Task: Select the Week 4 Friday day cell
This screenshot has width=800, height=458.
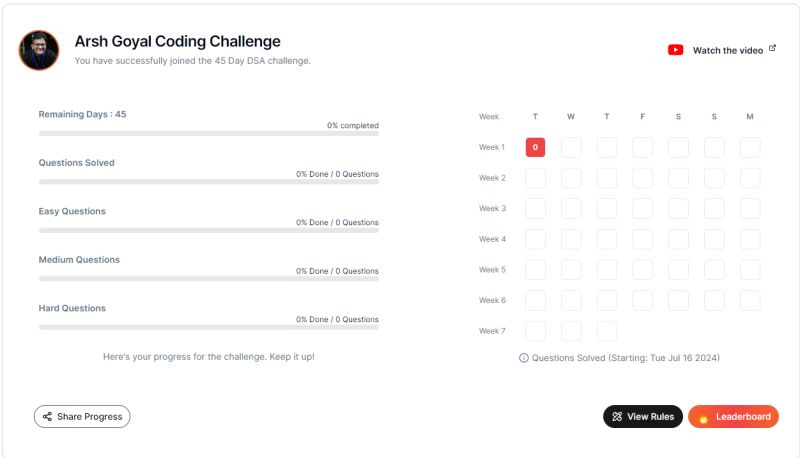Action: (x=642, y=239)
